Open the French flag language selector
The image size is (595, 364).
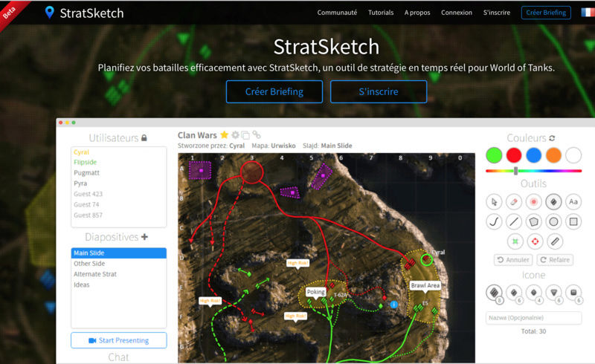click(x=588, y=13)
